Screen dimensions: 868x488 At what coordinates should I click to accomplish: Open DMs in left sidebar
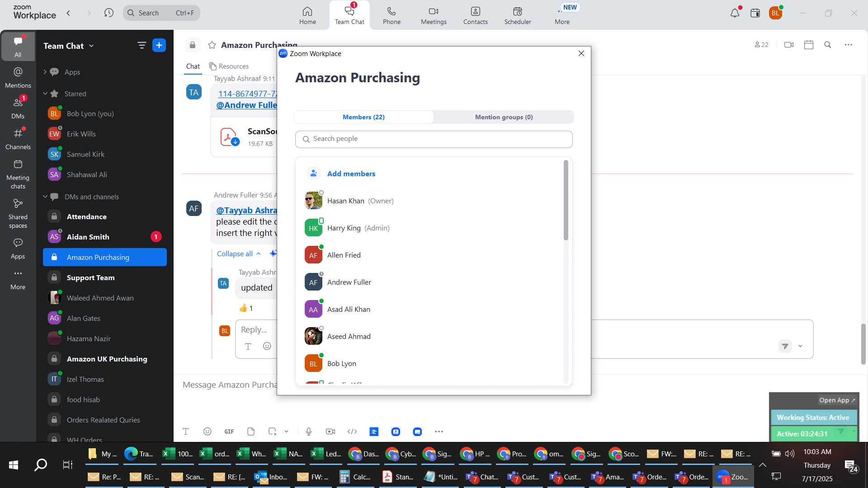pos(18,108)
